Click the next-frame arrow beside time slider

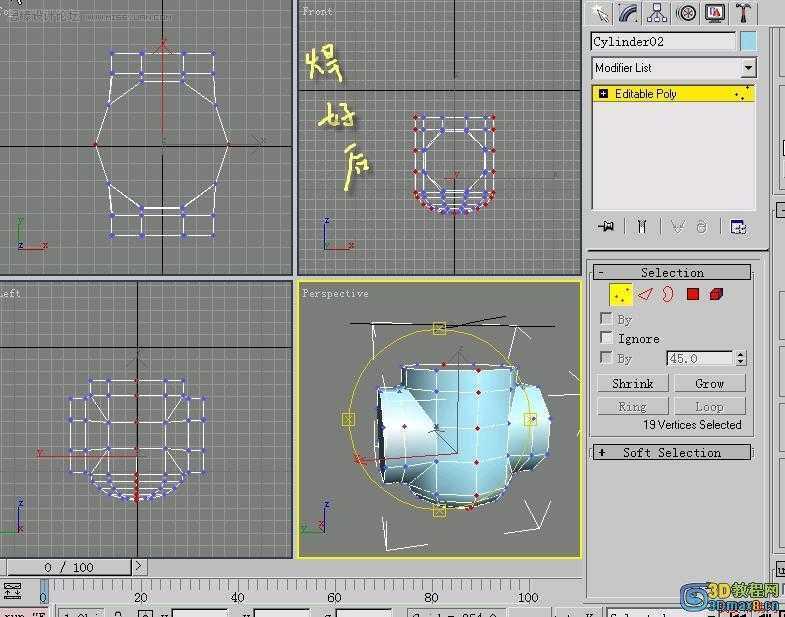pos(139,567)
